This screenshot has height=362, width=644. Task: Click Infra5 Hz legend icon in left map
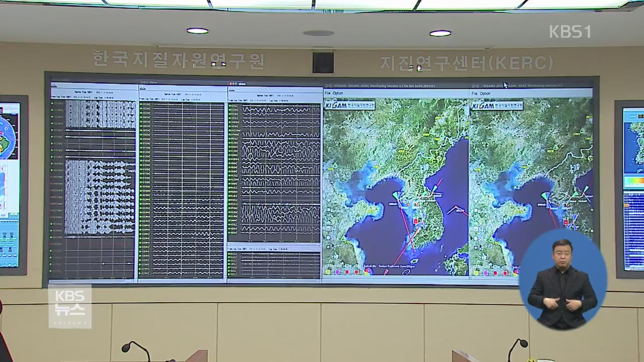pos(369,271)
